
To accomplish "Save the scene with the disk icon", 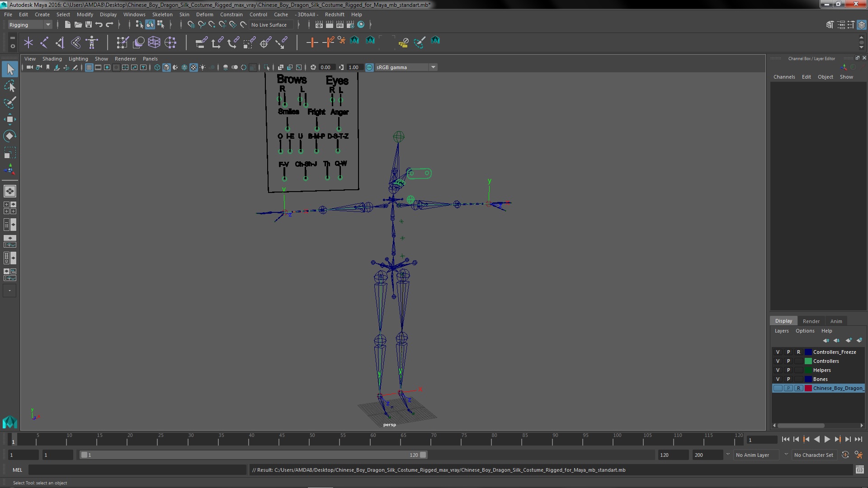I will click(x=89, y=24).
